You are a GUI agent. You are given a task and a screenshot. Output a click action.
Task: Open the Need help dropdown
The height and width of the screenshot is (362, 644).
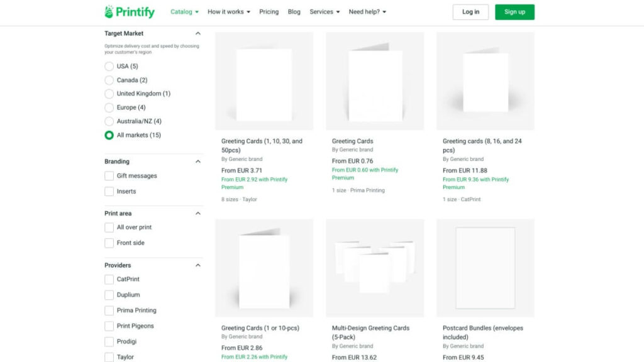coord(365,11)
